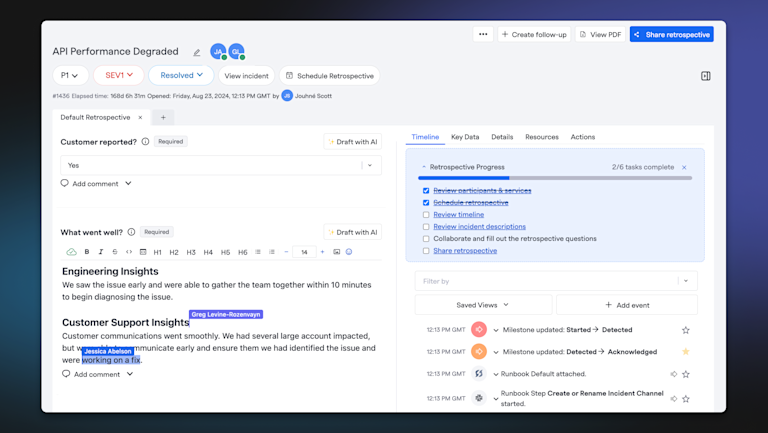Viewport: 768px width, 433px height.
Task: Check Review incident descriptions task
Action: [x=426, y=227]
